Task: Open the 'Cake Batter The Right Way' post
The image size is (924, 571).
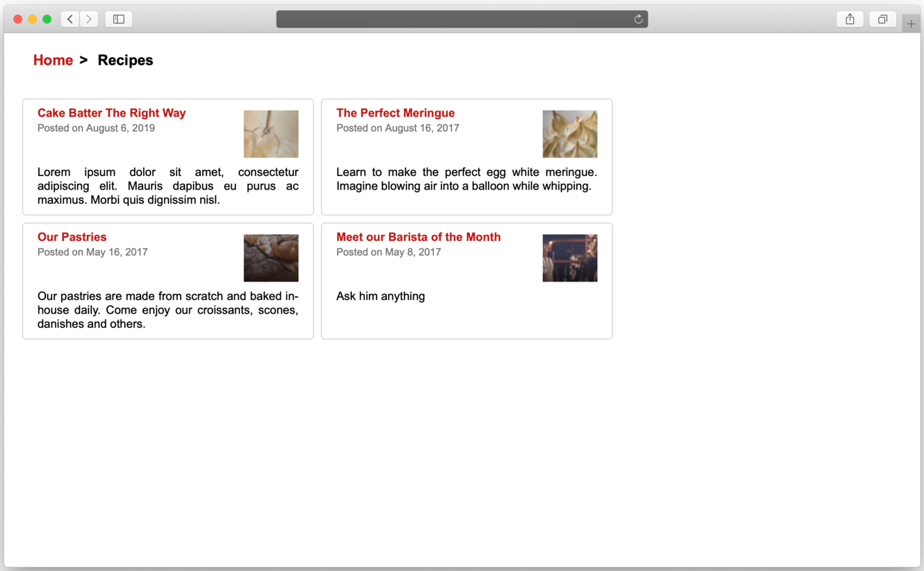Action: click(111, 113)
